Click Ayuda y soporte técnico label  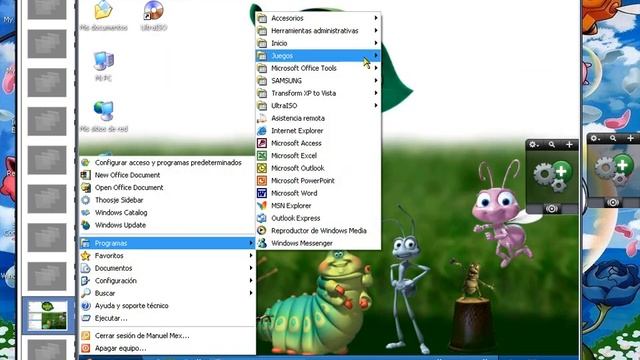(x=131, y=306)
